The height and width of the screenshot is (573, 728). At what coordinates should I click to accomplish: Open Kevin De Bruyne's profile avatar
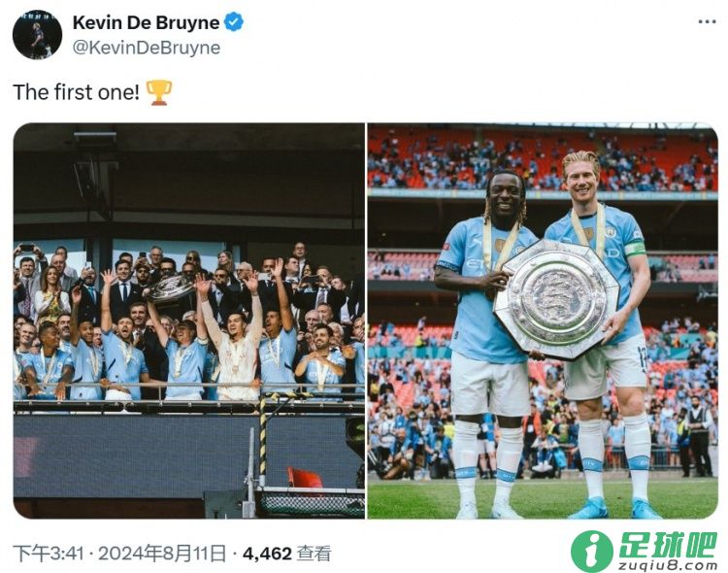point(37,34)
